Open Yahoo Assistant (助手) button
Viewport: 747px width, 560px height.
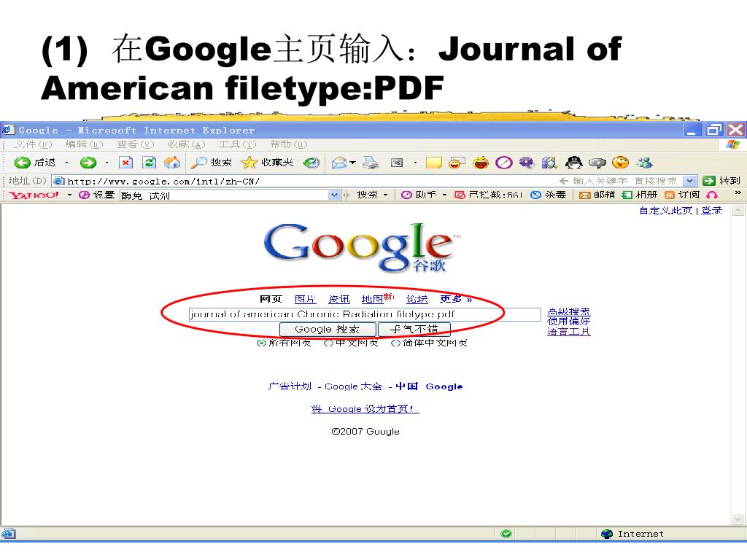tap(419, 195)
